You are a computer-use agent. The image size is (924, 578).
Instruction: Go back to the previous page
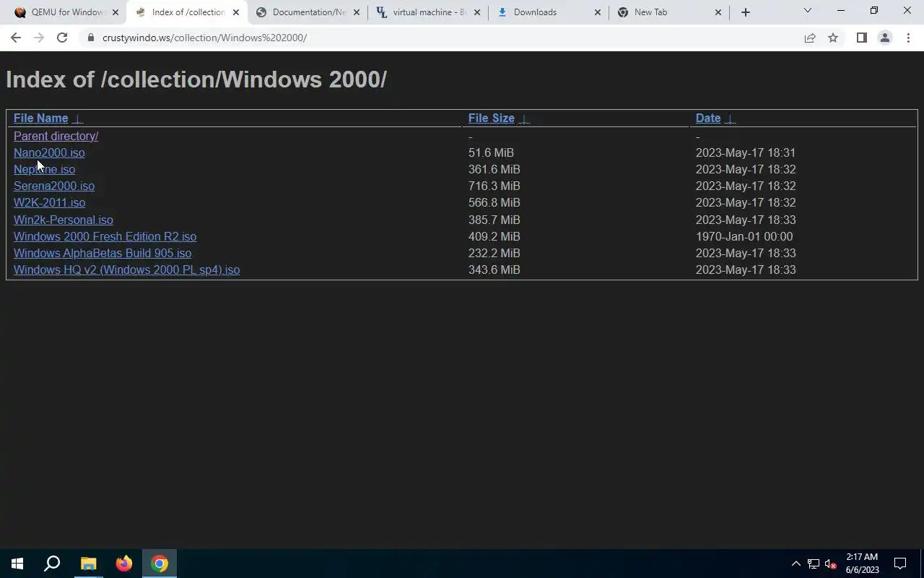[x=16, y=38]
